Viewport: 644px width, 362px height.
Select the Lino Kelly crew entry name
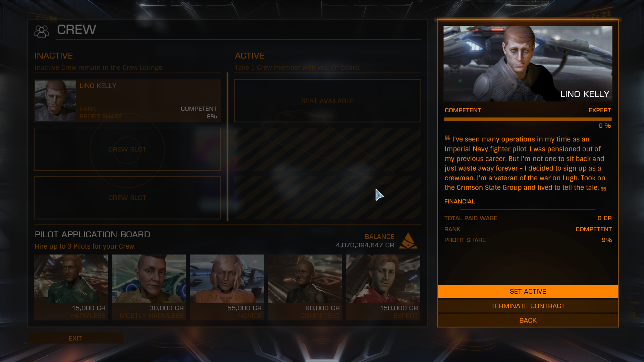pyautogui.click(x=98, y=86)
